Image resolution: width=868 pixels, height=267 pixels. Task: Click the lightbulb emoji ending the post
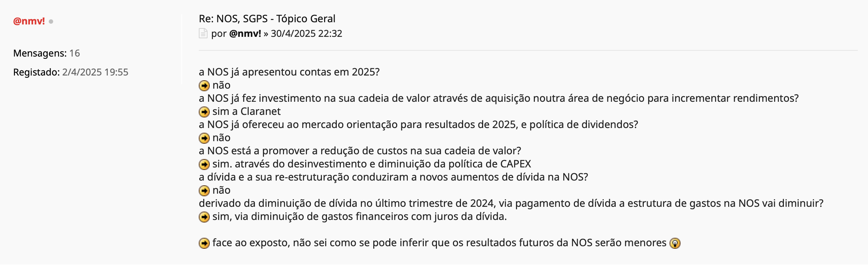[675, 243]
